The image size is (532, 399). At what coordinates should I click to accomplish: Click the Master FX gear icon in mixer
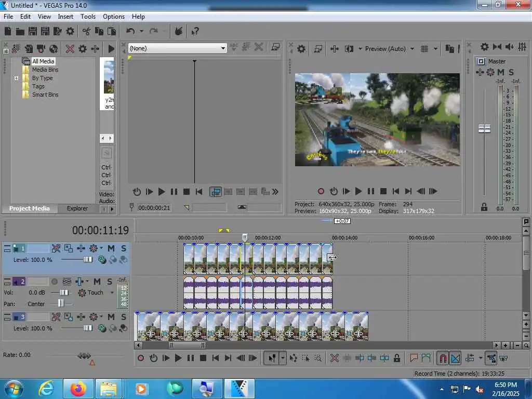click(490, 72)
